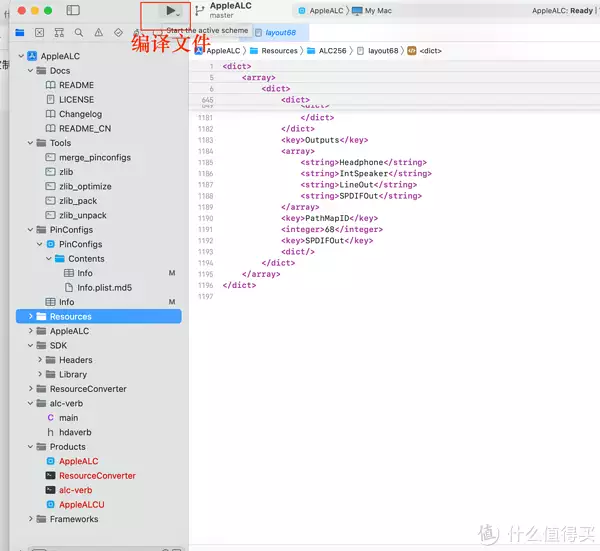600x551 pixels.
Task: Select the AppleALC product in Products
Action: pos(78,461)
